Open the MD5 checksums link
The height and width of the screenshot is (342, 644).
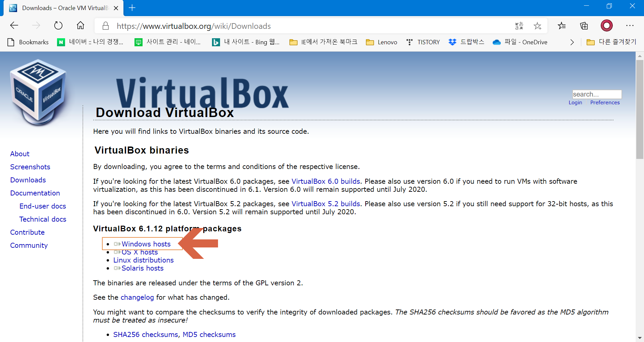pyautogui.click(x=209, y=335)
